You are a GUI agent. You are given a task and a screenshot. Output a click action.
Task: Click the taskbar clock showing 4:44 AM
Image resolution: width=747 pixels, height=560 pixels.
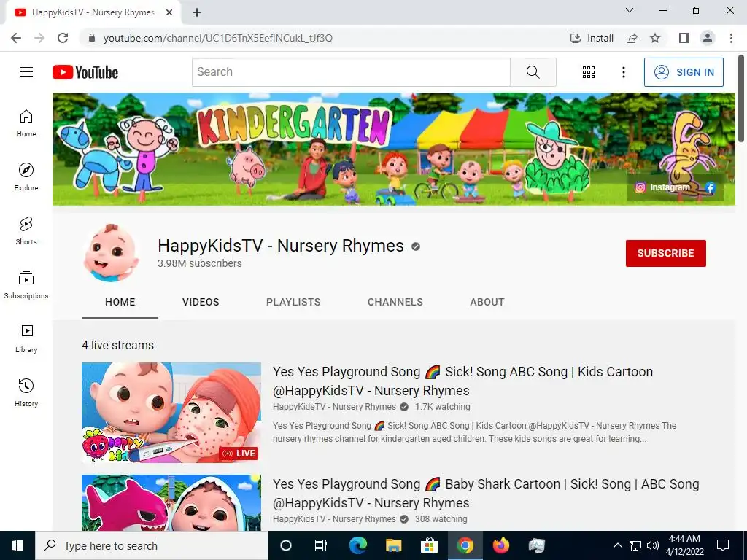(x=684, y=545)
